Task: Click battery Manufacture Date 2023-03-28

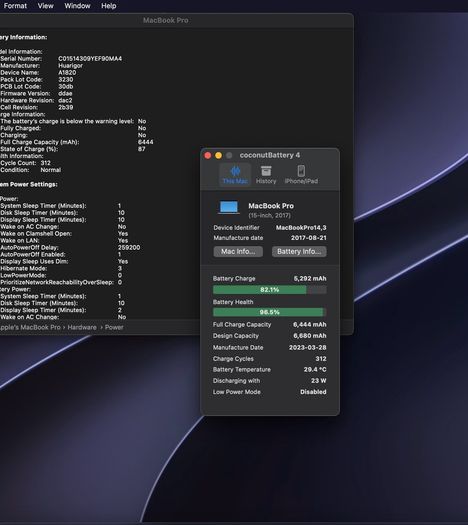Action: tap(308, 348)
